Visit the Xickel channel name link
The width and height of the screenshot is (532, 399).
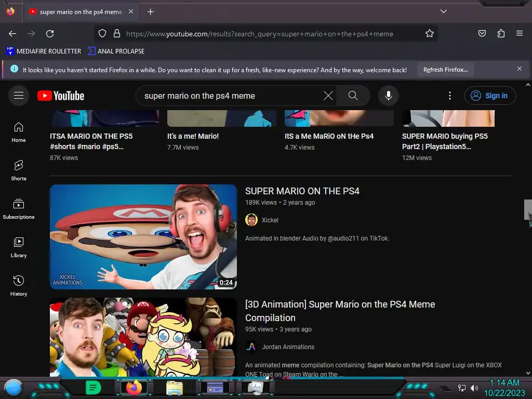tap(270, 220)
